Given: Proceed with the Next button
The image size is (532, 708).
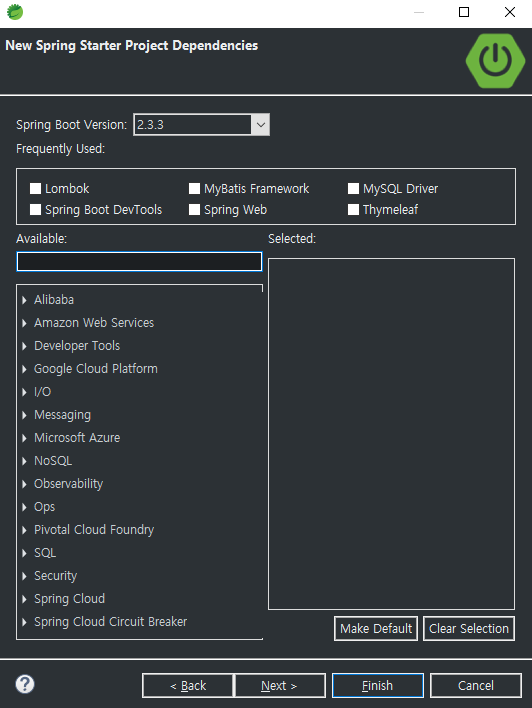Looking at the screenshot, I should tap(280, 685).
